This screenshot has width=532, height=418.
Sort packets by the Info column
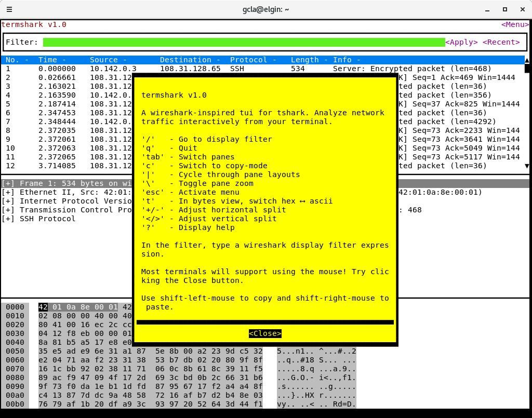click(347, 60)
